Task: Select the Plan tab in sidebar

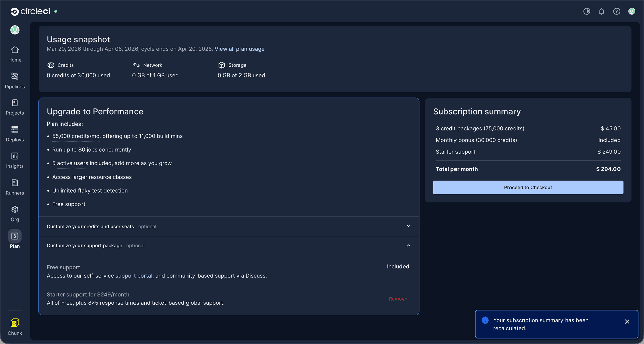Action: click(x=15, y=239)
